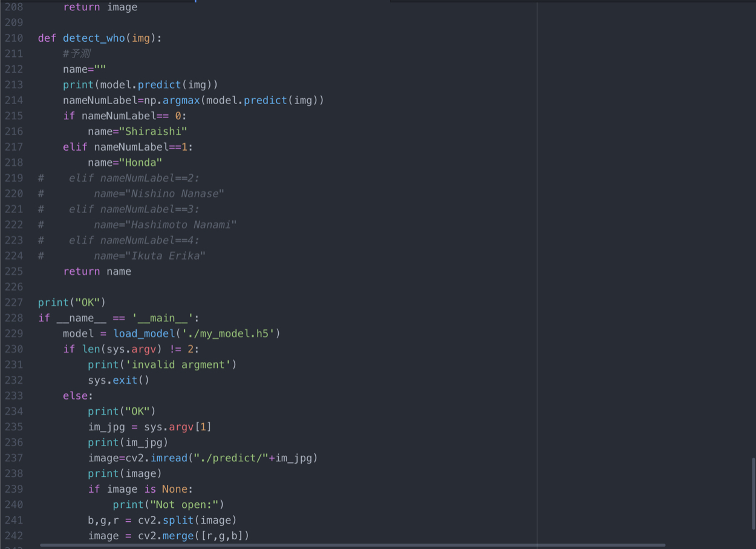Click line number 210 in the gutter

tap(13, 38)
